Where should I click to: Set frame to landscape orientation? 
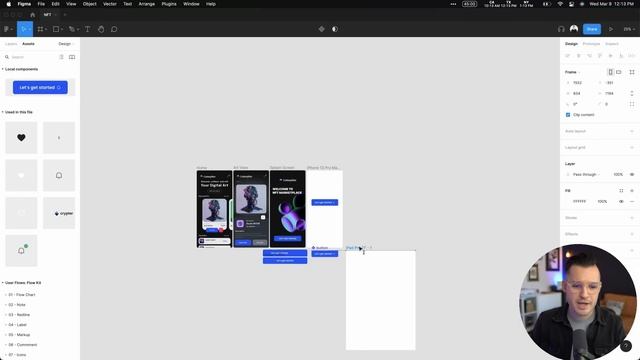pyautogui.click(x=619, y=72)
